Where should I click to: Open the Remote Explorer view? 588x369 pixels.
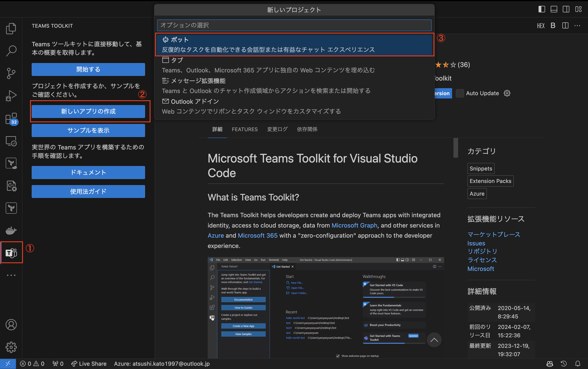11,141
